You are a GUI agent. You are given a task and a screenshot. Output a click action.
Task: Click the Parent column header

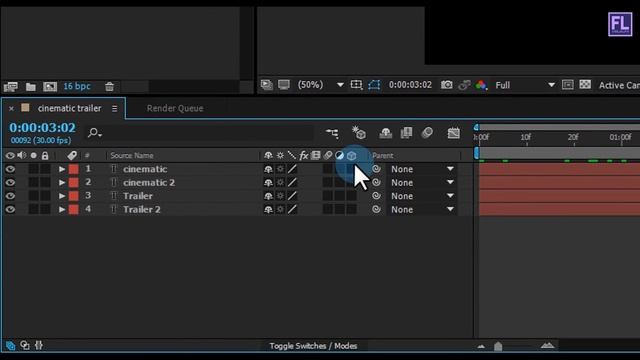383,156
